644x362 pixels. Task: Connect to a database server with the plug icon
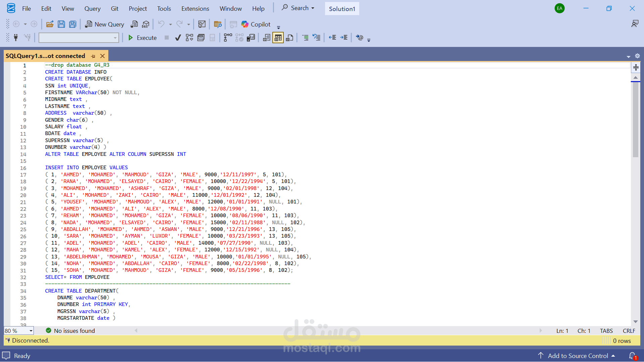point(15,38)
